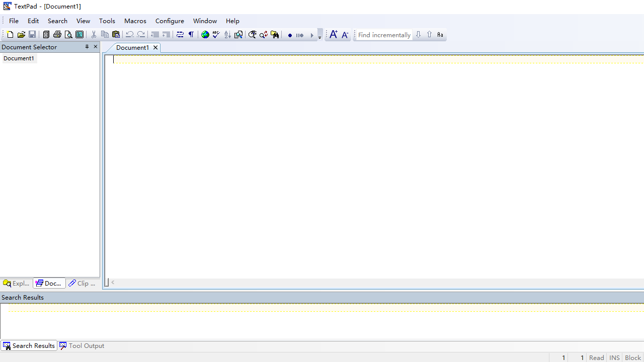Increase font size with A+ icon

(x=334, y=35)
